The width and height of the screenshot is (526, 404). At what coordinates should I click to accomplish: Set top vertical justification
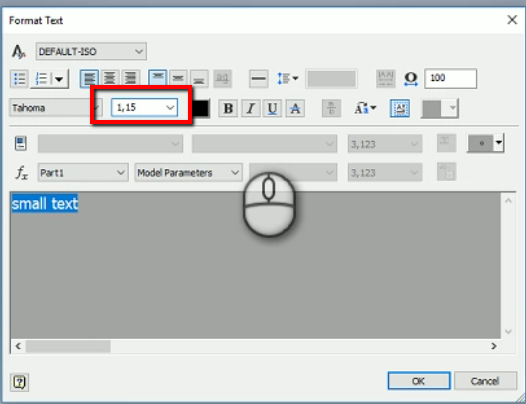tap(158, 79)
